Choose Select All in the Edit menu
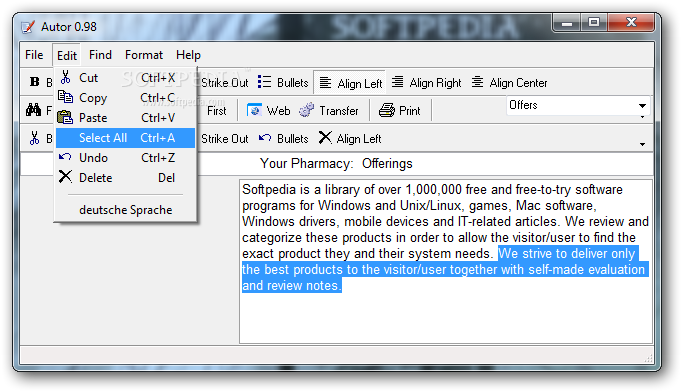 point(125,138)
